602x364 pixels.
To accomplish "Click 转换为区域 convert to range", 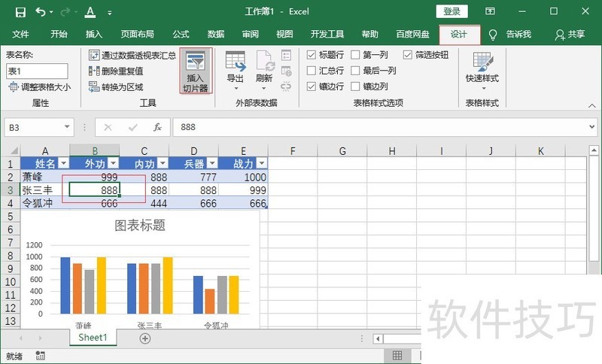I will pos(116,87).
